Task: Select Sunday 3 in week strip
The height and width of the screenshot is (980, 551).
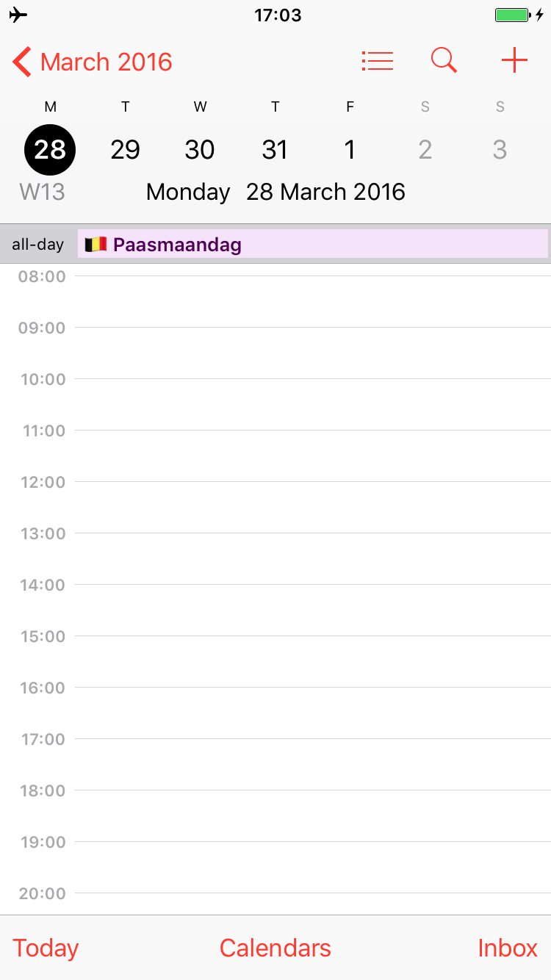Action: click(500, 150)
